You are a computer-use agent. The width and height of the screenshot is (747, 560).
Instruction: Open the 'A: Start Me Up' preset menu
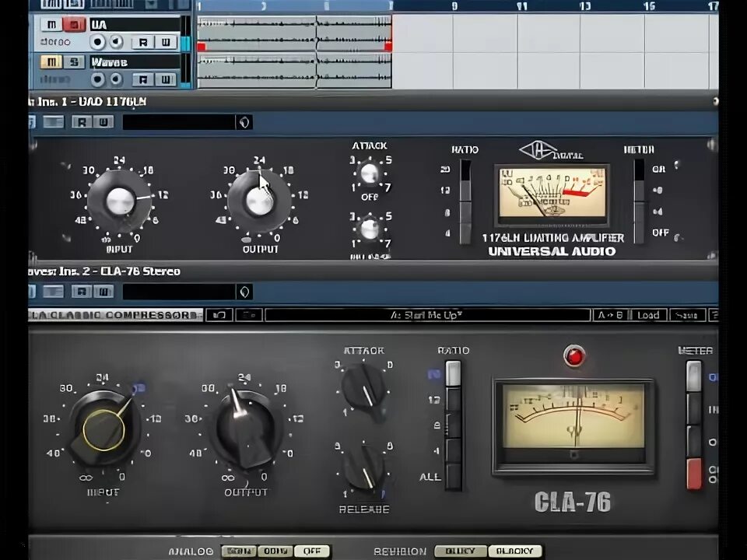pyautogui.click(x=427, y=315)
